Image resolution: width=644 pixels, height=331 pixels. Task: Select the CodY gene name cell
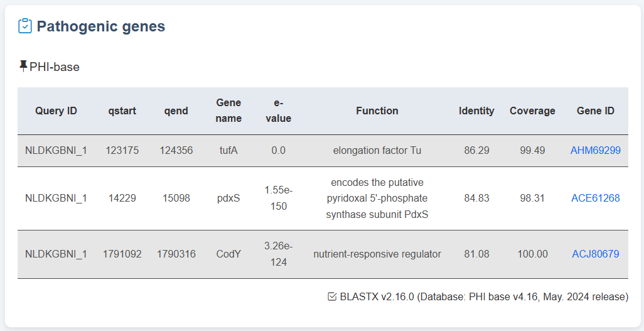(228, 254)
